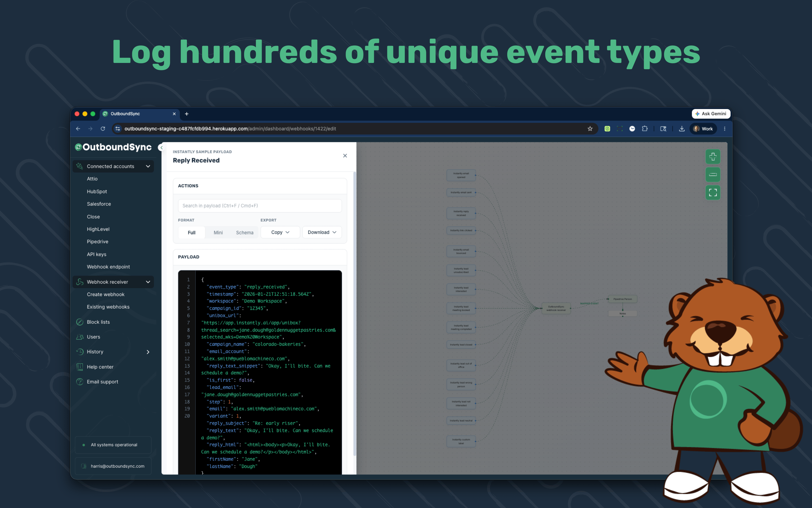Open a new browser tab
Viewport: 812px width, 508px height.
point(187,114)
